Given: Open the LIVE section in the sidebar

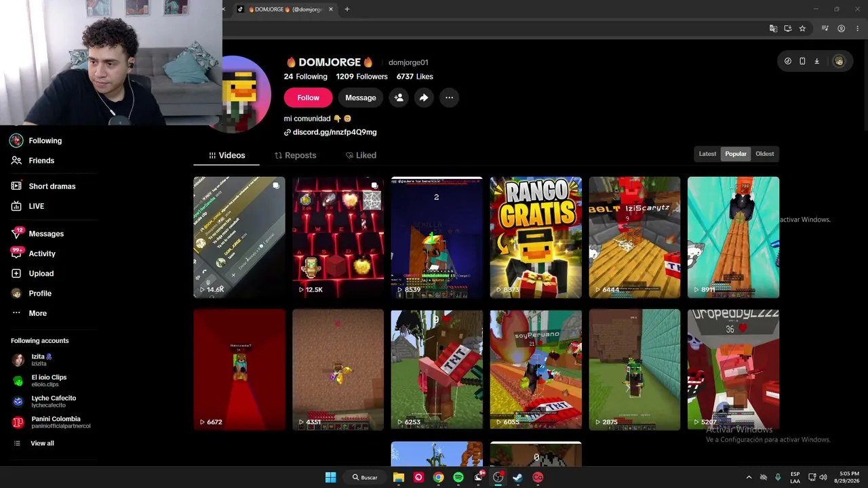Looking at the screenshot, I should [x=36, y=206].
